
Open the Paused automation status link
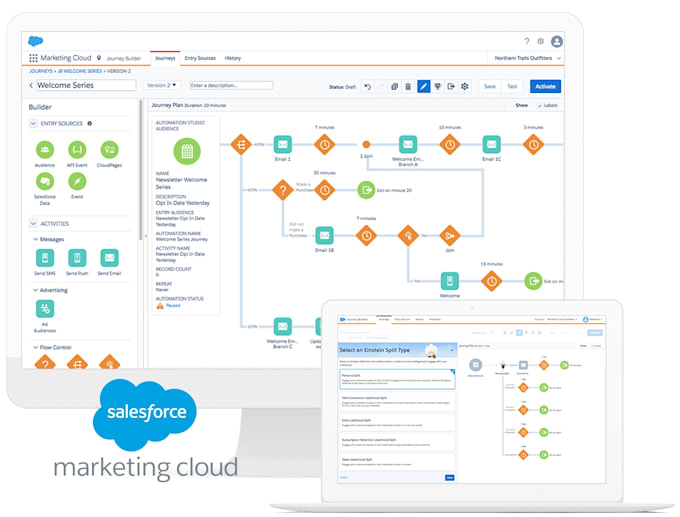click(x=173, y=306)
